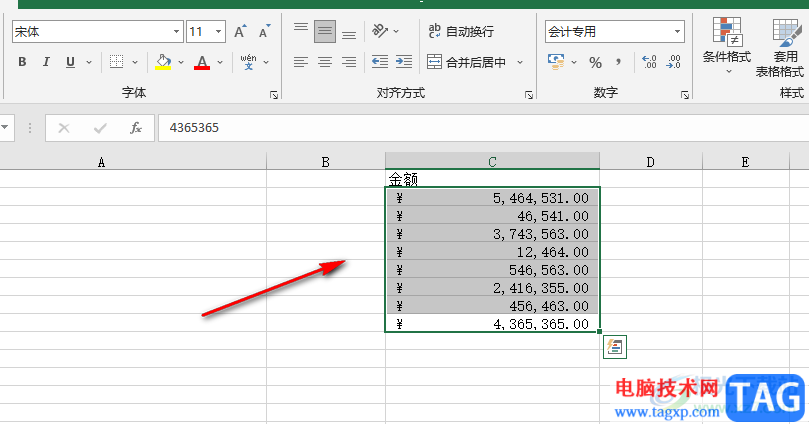The height and width of the screenshot is (424, 809).
Task: Toggle bold formatting
Action: point(22,62)
